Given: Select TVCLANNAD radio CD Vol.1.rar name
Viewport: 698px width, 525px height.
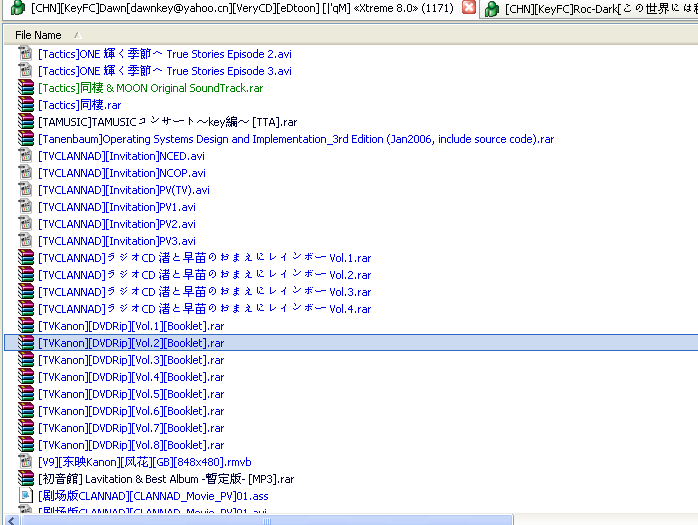Looking at the screenshot, I should 205,258.
